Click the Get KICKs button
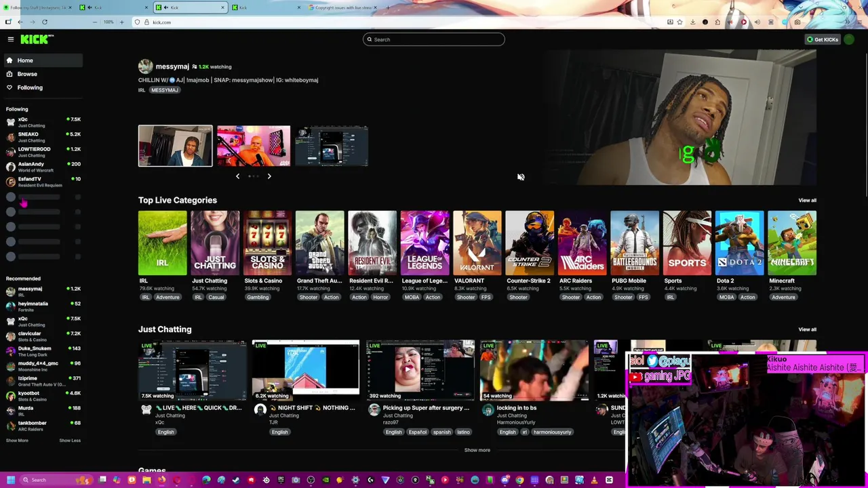868x488 pixels. click(823, 39)
